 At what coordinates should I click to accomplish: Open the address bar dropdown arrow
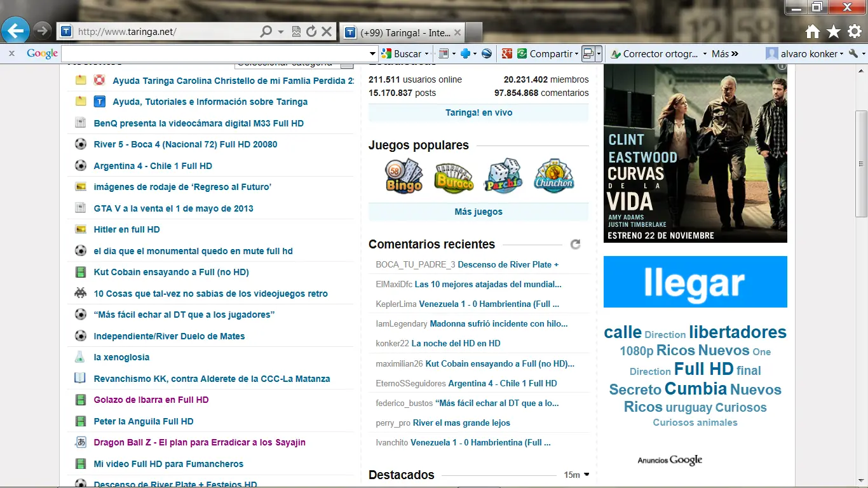pyautogui.click(x=282, y=31)
